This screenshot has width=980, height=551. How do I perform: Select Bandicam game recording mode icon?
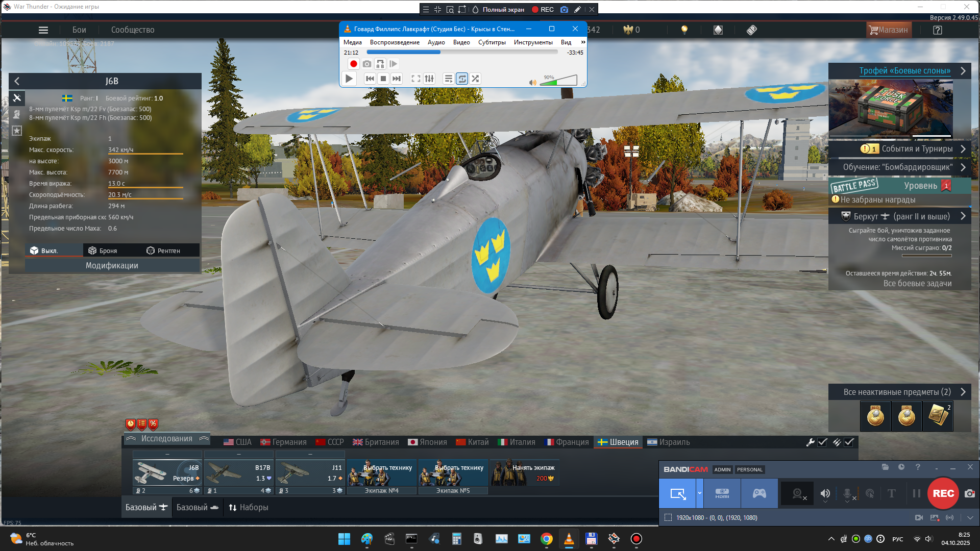(x=759, y=493)
